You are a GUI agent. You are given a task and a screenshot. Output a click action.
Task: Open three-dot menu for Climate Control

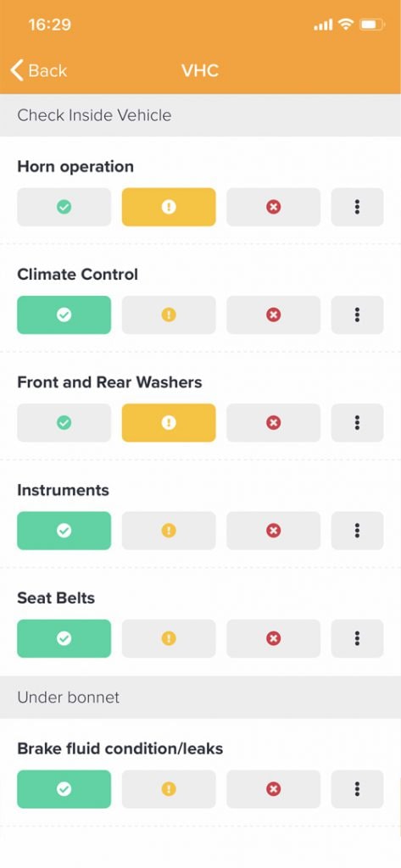click(357, 315)
